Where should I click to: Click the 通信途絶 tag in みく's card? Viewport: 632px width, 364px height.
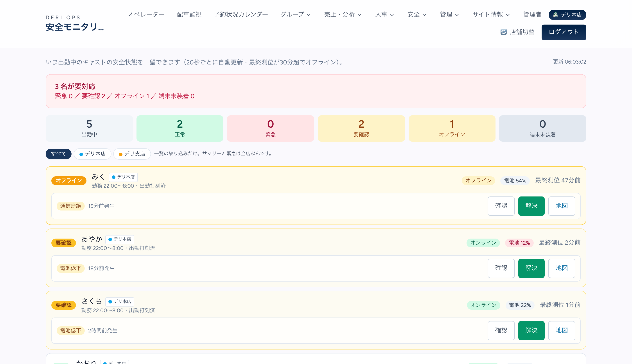click(x=71, y=206)
